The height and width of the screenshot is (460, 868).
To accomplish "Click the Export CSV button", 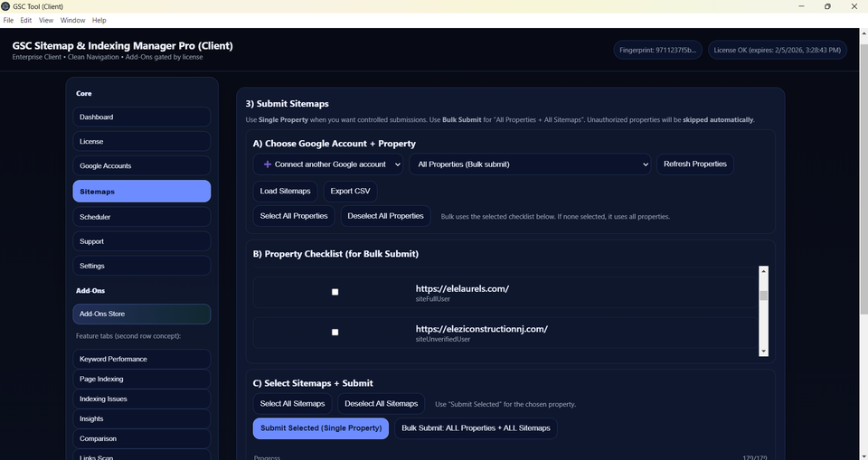I will 350,191.
